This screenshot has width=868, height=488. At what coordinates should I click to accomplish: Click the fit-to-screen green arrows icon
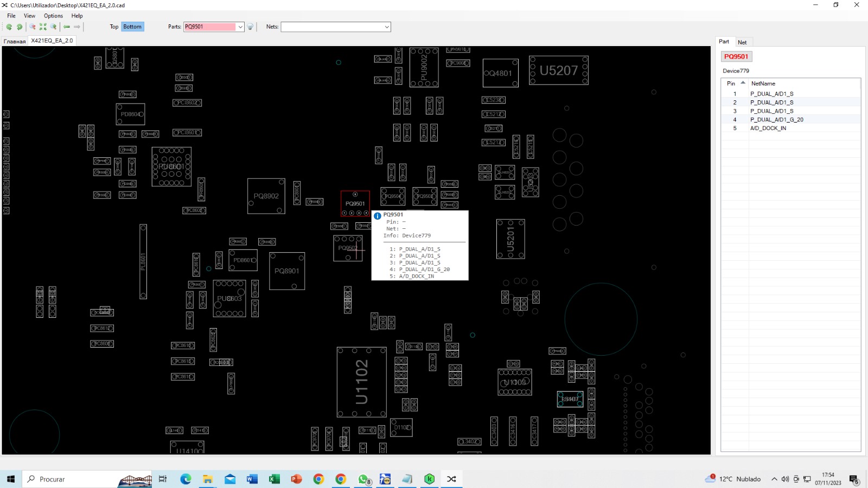pyautogui.click(x=43, y=27)
